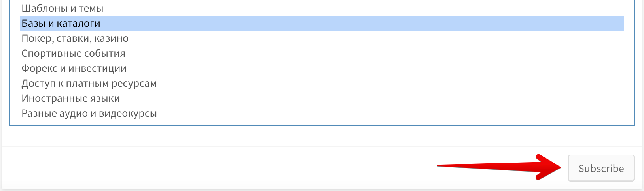Click the highlighted "Базы и каталоги" option

point(61,23)
